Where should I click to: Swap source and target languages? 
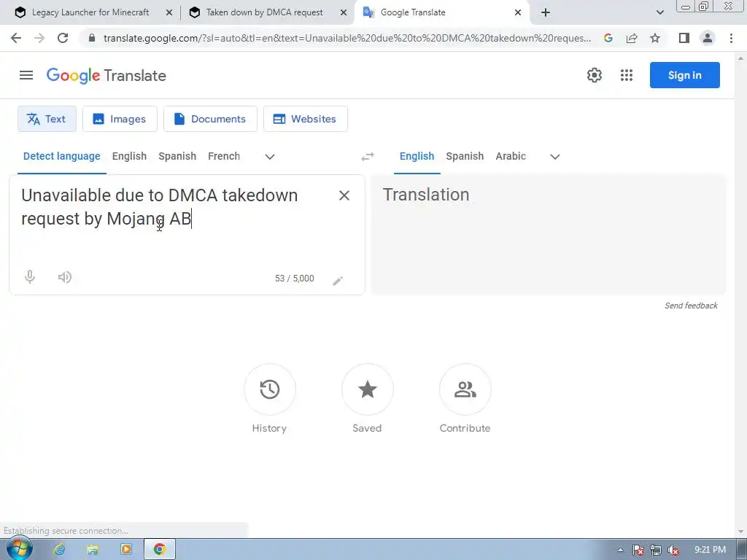pyautogui.click(x=368, y=157)
